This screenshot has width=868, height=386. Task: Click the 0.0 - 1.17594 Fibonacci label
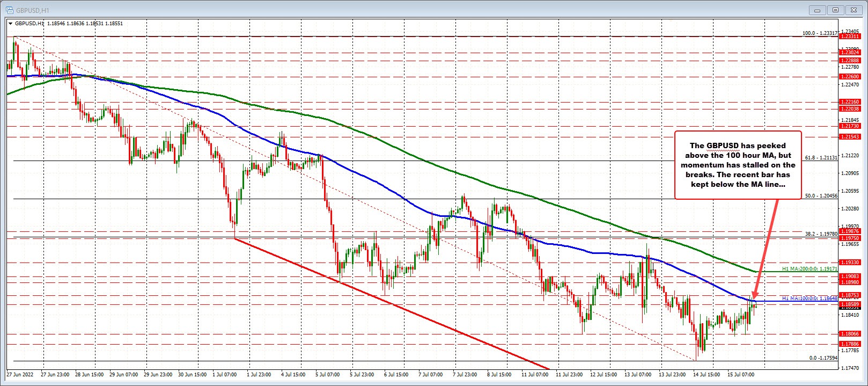click(823, 358)
